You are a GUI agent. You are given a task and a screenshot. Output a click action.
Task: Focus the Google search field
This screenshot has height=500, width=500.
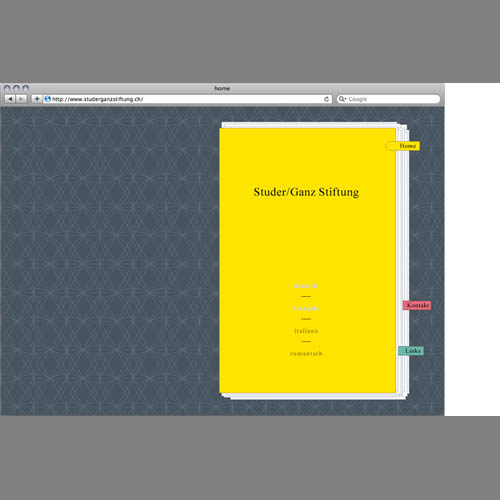pyautogui.click(x=388, y=99)
